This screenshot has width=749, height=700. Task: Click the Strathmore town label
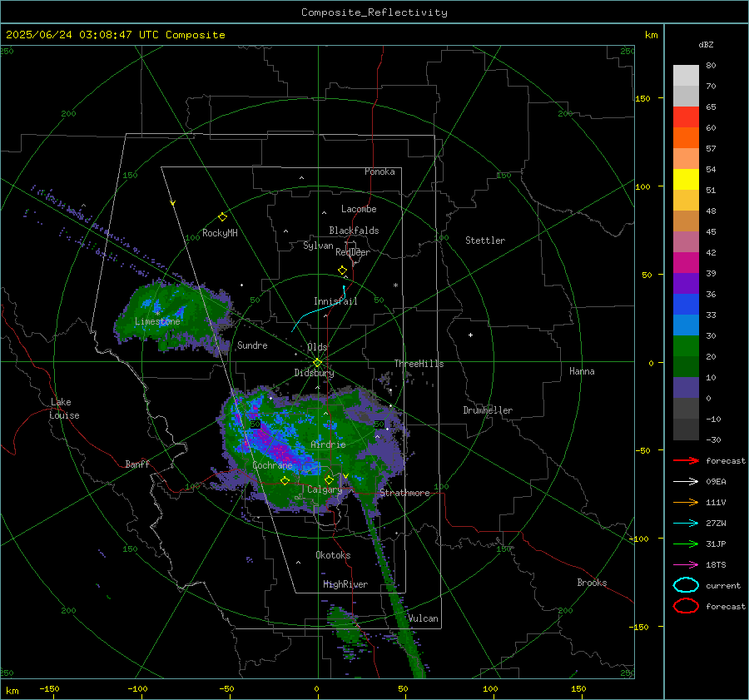404,493
